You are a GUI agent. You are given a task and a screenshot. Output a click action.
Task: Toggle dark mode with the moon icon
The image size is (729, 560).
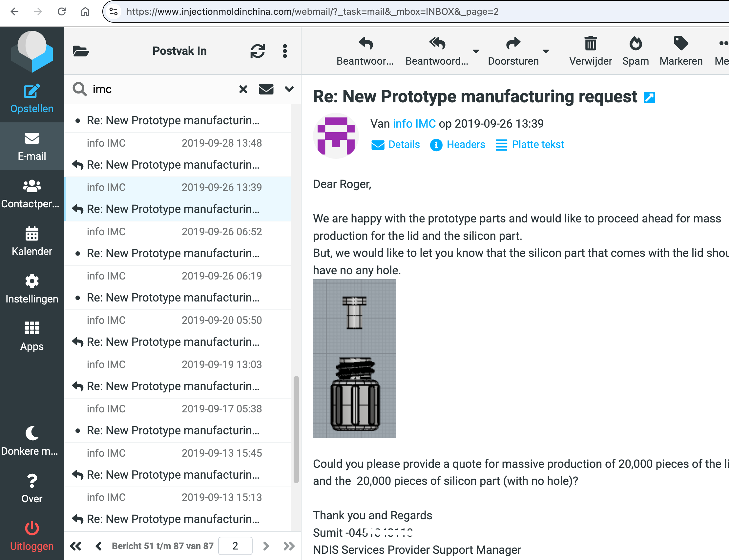pyautogui.click(x=32, y=433)
